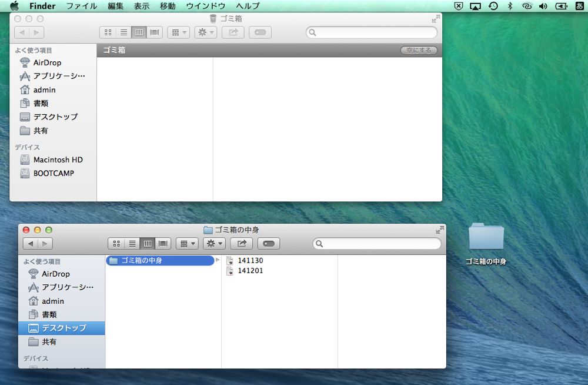The image size is (588, 385).
Task: Open the gear action menu in the ゴミ箱 window
Action: (x=205, y=32)
